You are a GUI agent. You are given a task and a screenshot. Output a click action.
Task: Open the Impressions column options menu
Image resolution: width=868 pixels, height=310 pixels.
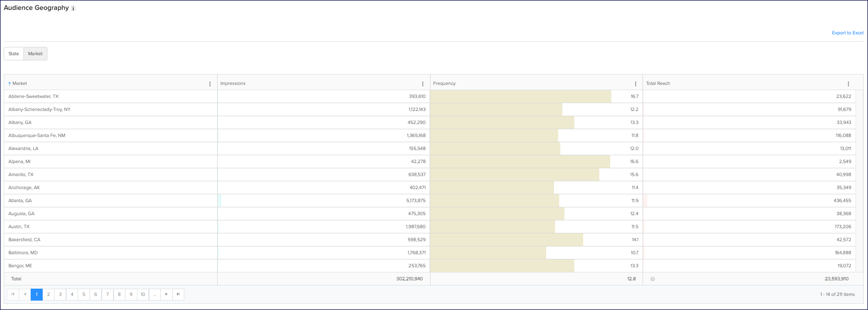pos(423,84)
